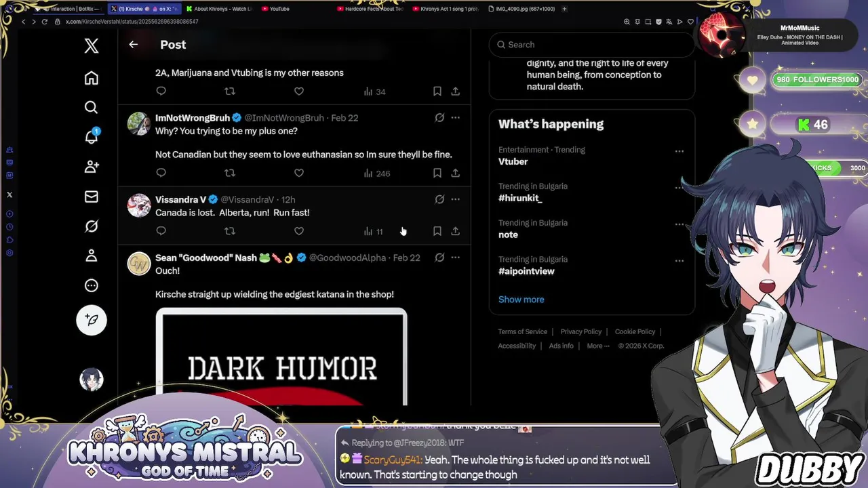
Task: Open the Follow people sidebar icon
Action: pos(92,167)
